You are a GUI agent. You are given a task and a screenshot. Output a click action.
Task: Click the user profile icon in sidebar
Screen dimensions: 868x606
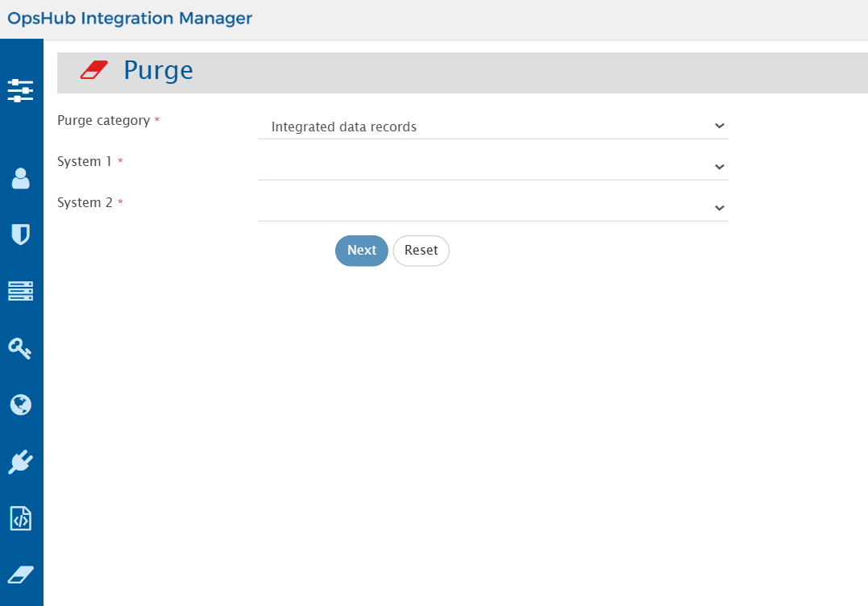point(21,178)
